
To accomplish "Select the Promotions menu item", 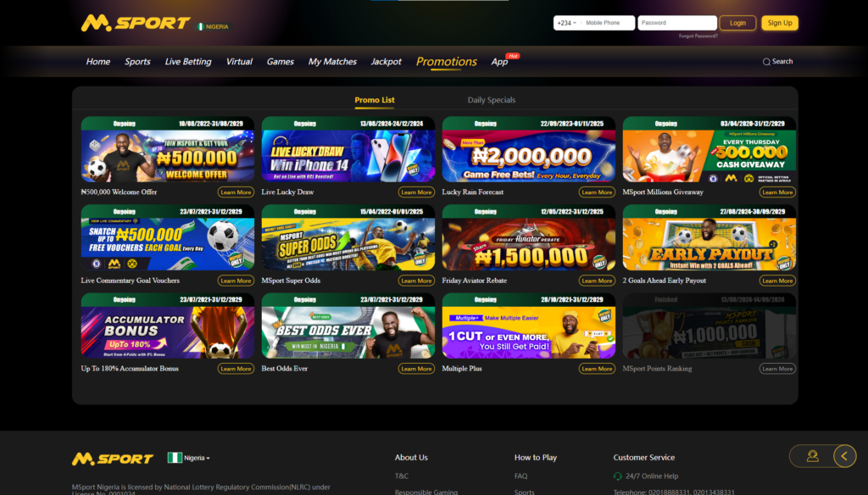I will click(446, 62).
